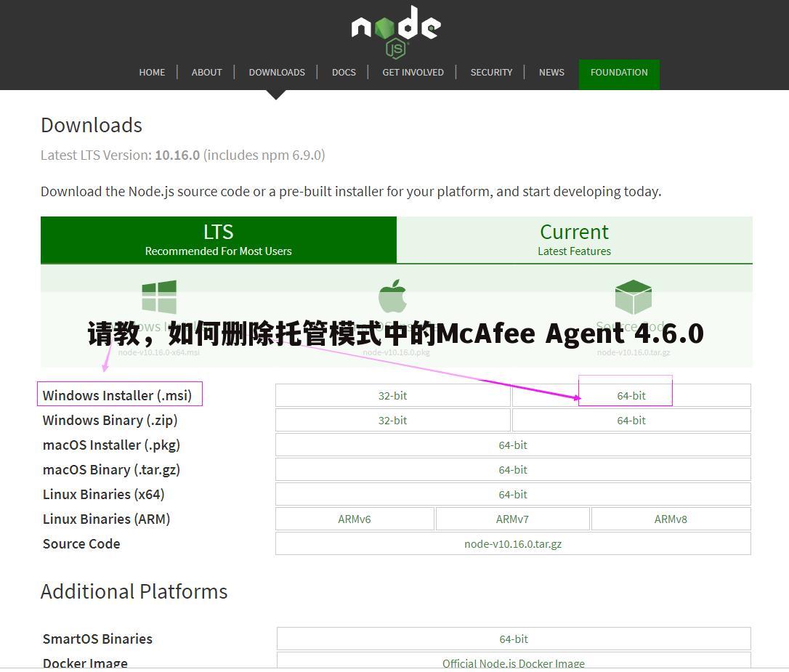Viewport: 789px width, 672px height.
Task: Download the macOS Installer 64-bit package
Action: (x=513, y=445)
